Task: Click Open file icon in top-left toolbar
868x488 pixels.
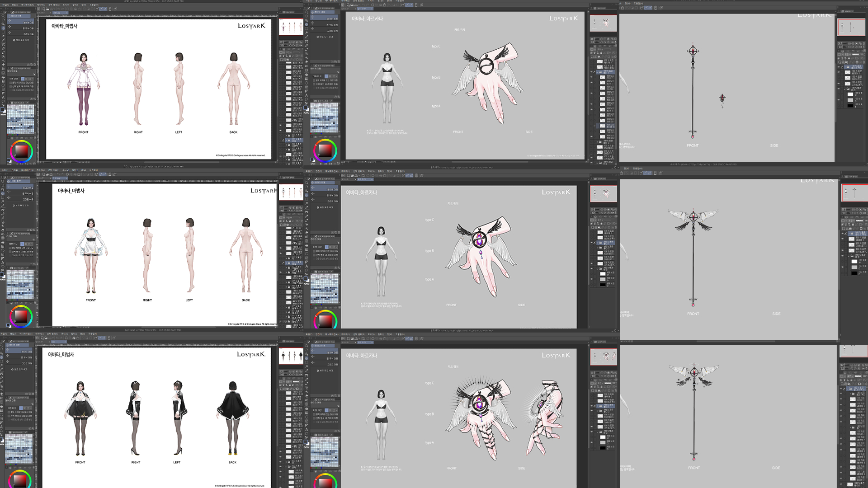Action: click(47, 9)
